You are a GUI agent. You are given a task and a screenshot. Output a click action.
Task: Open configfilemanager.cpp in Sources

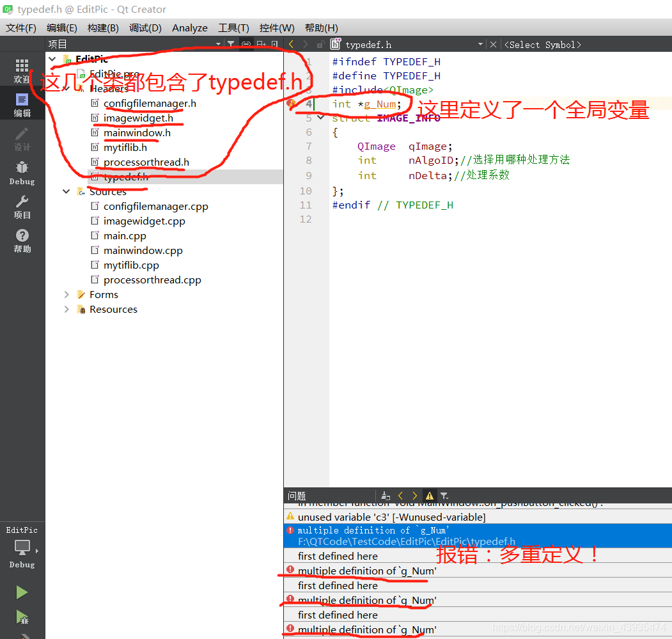point(155,206)
